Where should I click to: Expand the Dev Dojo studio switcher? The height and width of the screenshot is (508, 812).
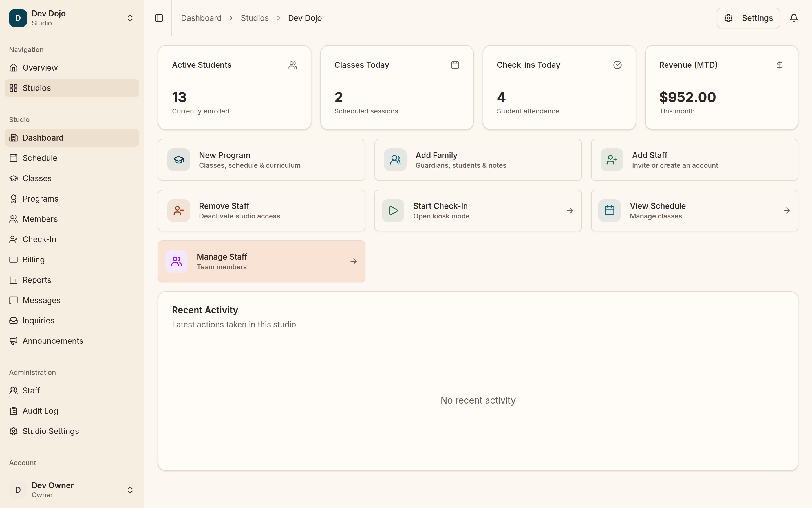(72, 18)
